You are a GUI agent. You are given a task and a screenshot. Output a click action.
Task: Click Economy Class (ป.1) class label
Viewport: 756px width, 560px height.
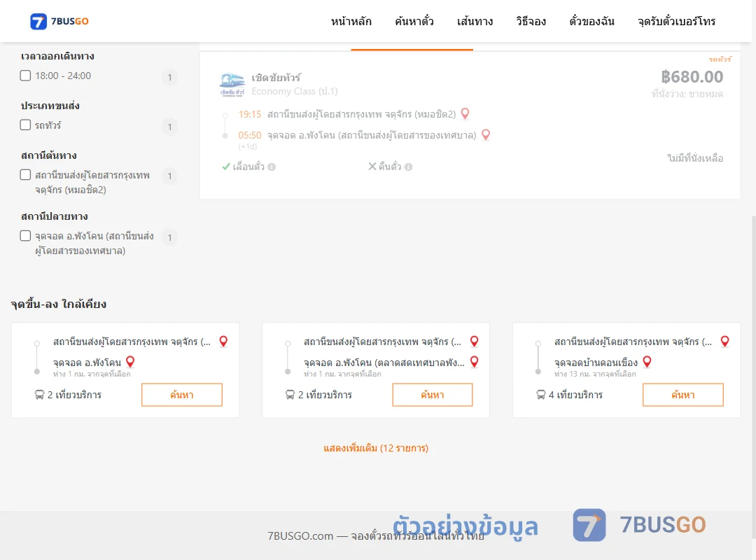(295, 91)
